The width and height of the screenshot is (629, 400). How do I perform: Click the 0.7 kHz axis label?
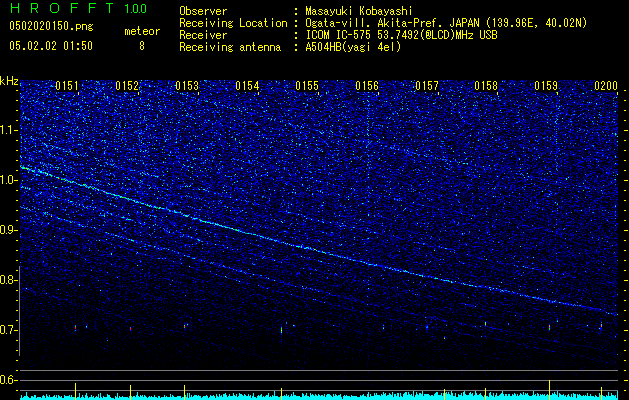(9, 330)
